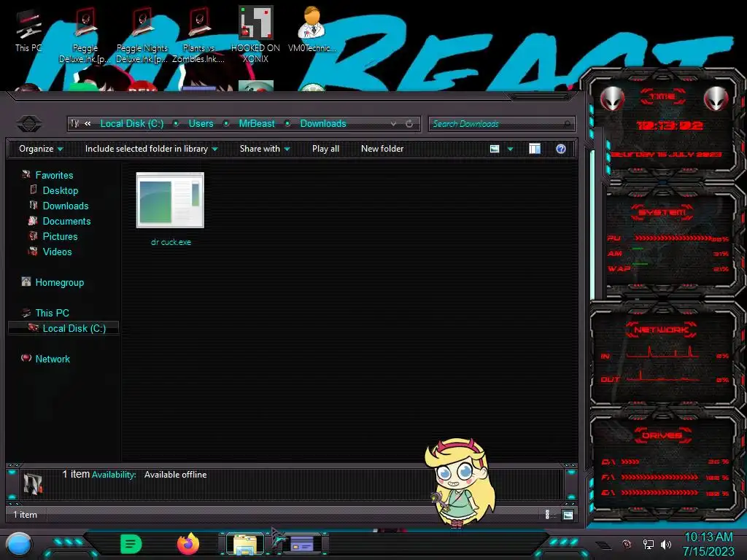Open the Help icon in the toolbar
The width and height of the screenshot is (747, 560).
tap(561, 149)
